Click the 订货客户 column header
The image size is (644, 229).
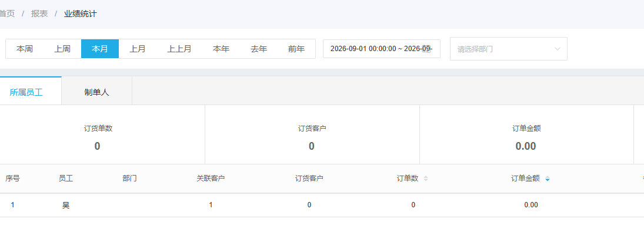coord(309,179)
